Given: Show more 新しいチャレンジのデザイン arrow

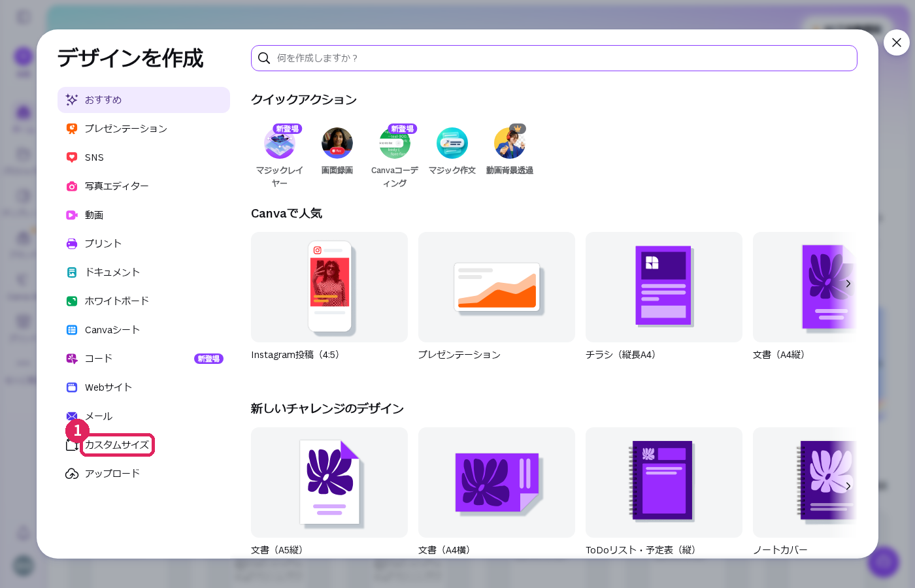Looking at the screenshot, I should (x=848, y=486).
